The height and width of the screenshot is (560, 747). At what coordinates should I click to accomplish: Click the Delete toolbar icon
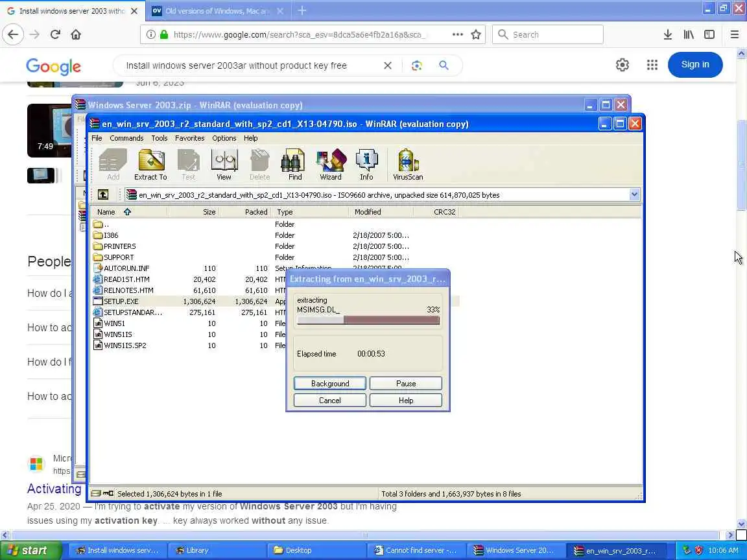pyautogui.click(x=259, y=165)
